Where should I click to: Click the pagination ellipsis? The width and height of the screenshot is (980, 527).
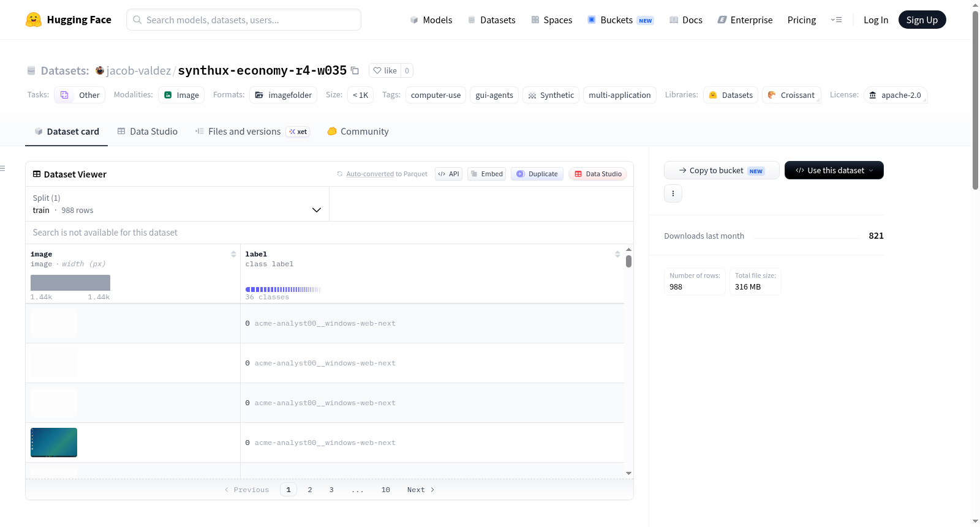coord(358,490)
